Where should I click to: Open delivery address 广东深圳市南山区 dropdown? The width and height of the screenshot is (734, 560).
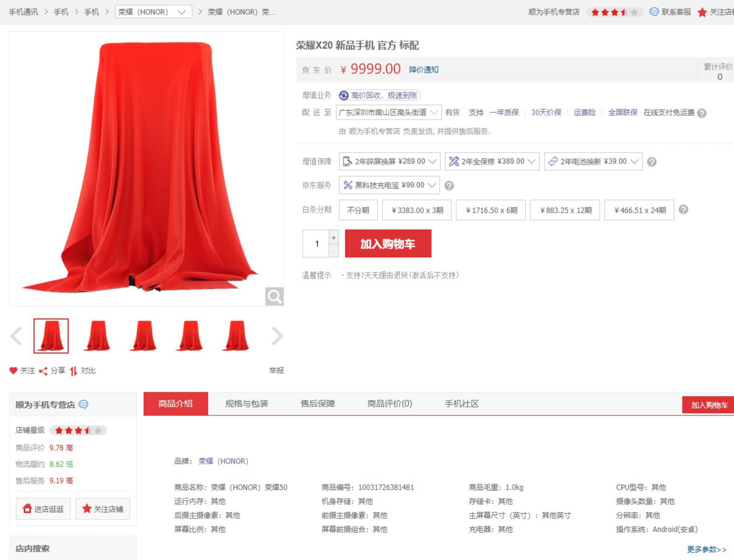(x=389, y=112)
